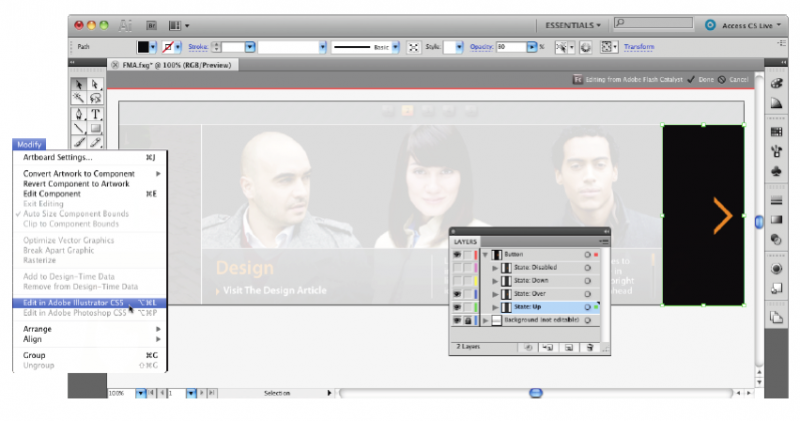Image resolution: width=800 pixels, height=421 pixels.
Task: Show the State: Disabled layer
Action: pyautogui.click(x=457, y=267)
